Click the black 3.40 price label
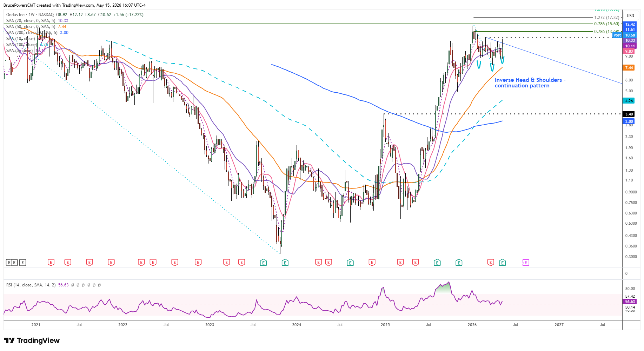The height and width of the screenshot is (351, 644). [629, 114]
